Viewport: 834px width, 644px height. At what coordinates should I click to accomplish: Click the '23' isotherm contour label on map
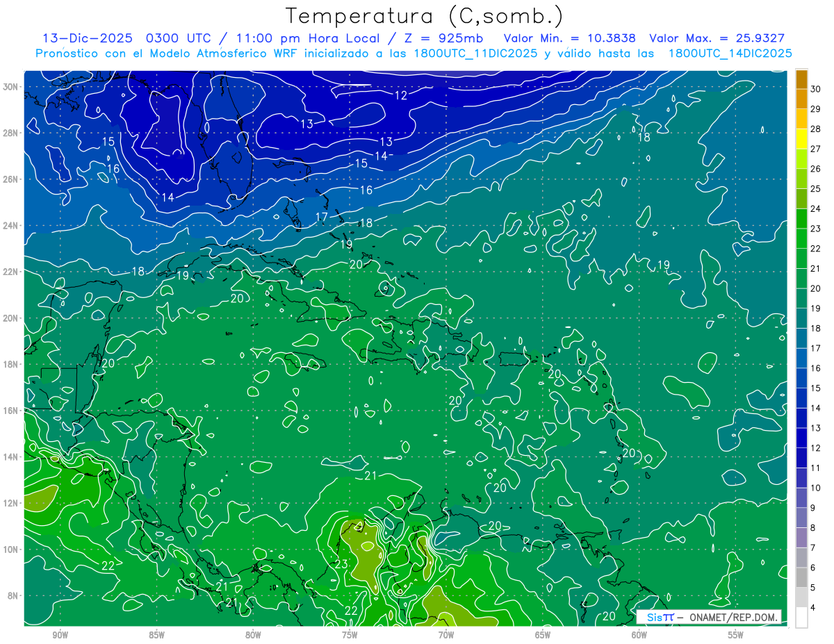341,564
